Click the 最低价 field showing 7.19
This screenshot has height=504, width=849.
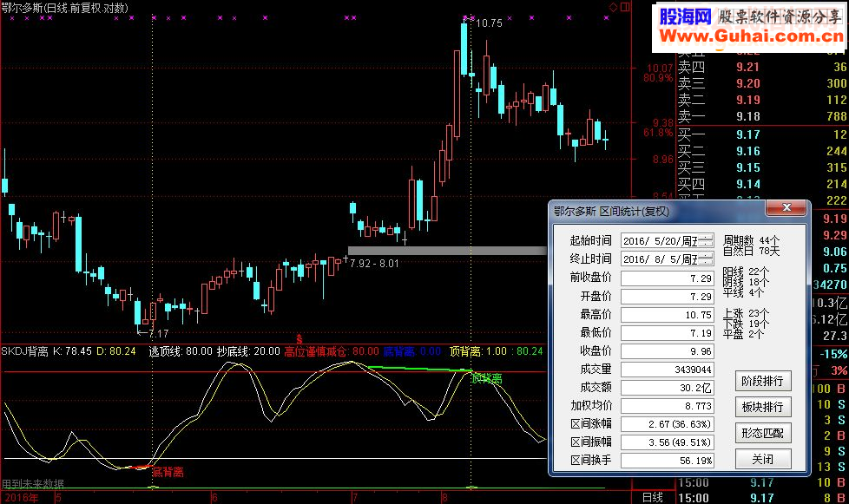667,333
